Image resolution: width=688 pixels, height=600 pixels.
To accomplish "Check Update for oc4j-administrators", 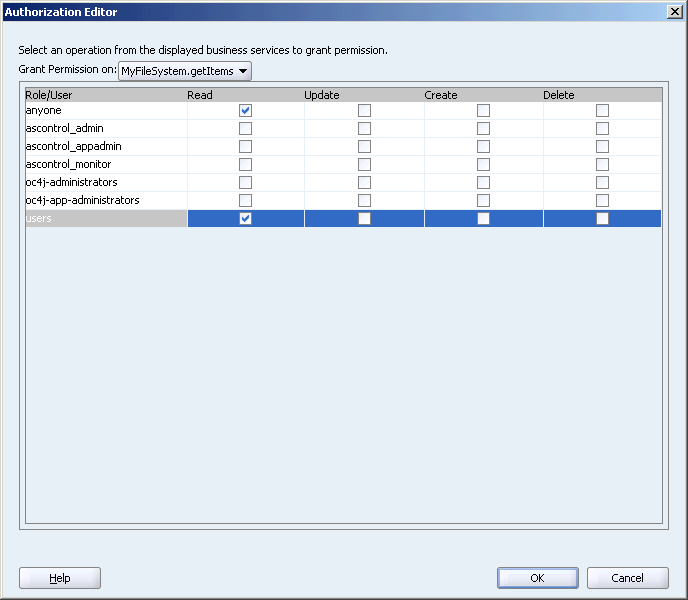I will pyautogui.click(x=364, y=183).
